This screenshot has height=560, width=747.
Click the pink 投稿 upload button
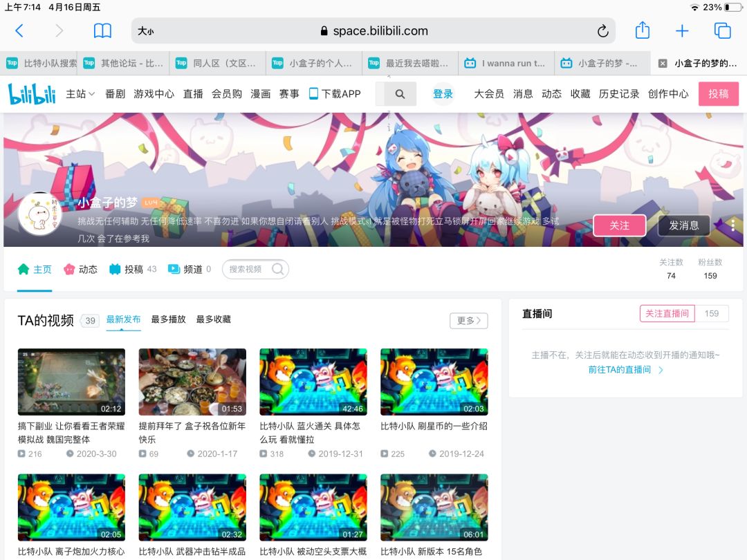point(719,94)
